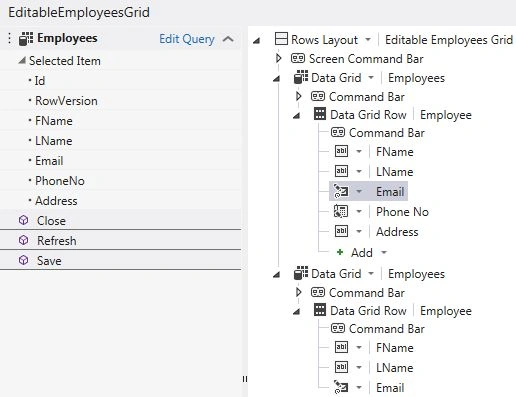Collapse the upper Data Grid Row node
This screenshot has height=397, width=516.
[296, 116]
